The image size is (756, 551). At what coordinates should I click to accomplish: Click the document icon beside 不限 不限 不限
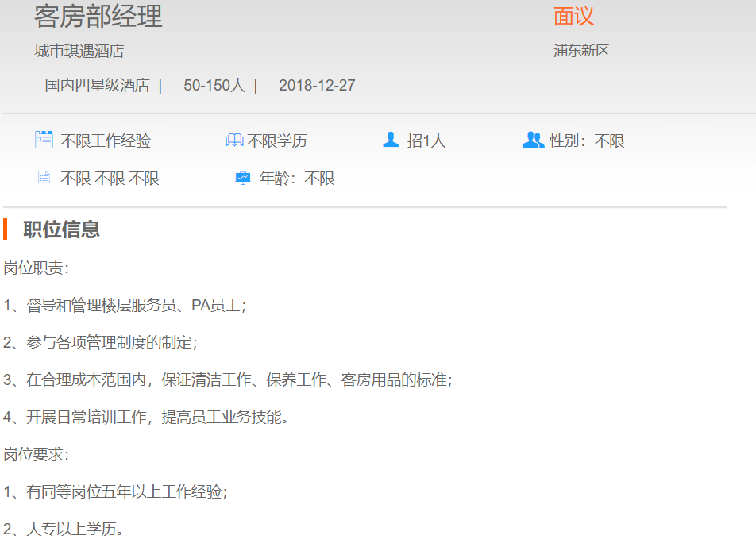click(44, 178)
